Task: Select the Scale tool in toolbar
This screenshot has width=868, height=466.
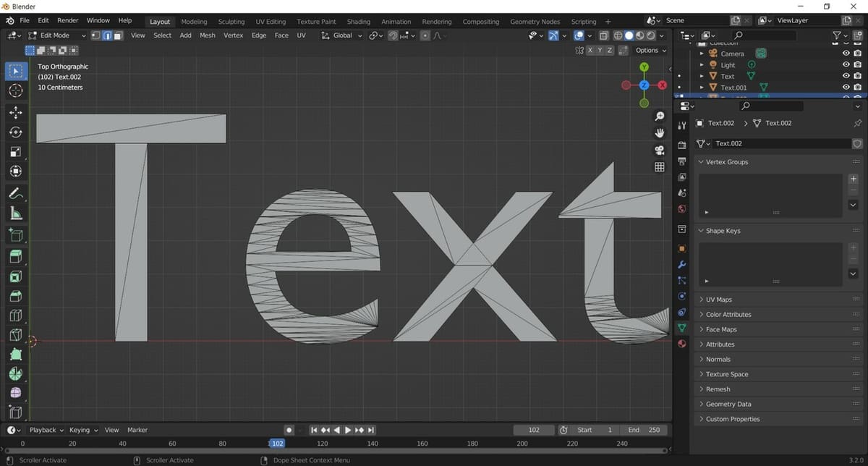Action: 16,152
